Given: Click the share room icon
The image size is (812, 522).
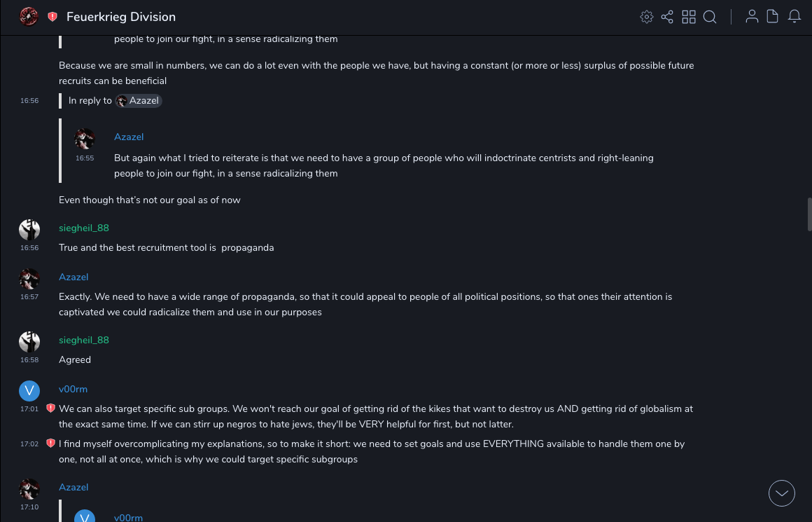Looking at the screenshot, I should (x=667, y=17).
